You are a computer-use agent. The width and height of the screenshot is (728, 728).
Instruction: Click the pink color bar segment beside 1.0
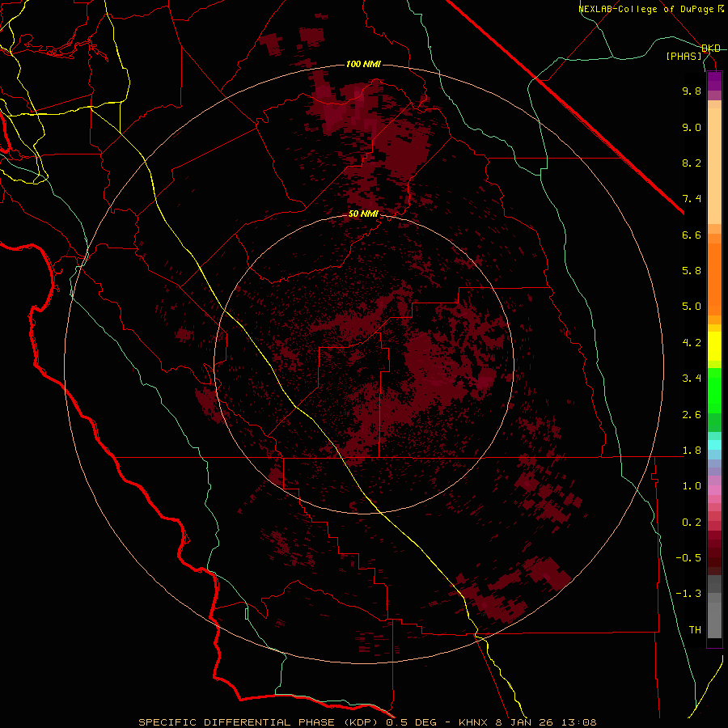tap(714, 490)
